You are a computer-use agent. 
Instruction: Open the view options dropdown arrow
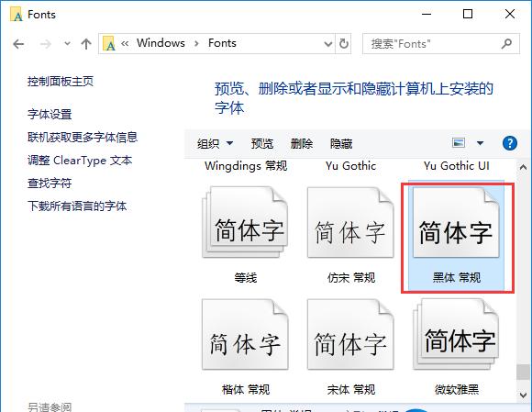[480, 143]
